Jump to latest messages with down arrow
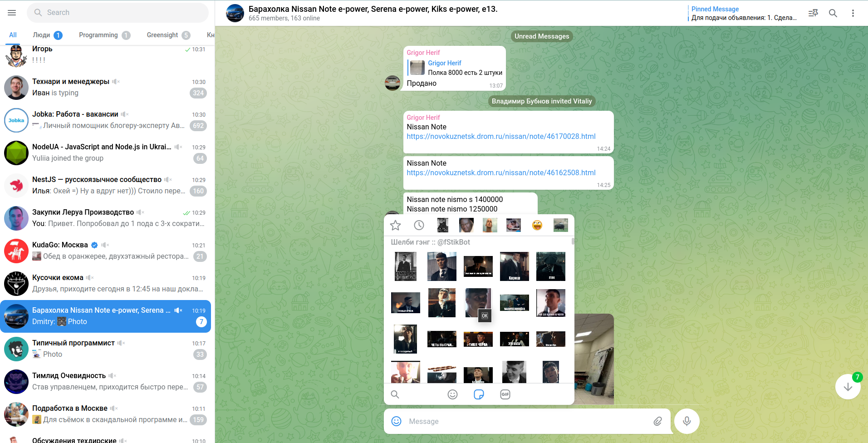This screenshot has height=443, width=868. (848, 387)
